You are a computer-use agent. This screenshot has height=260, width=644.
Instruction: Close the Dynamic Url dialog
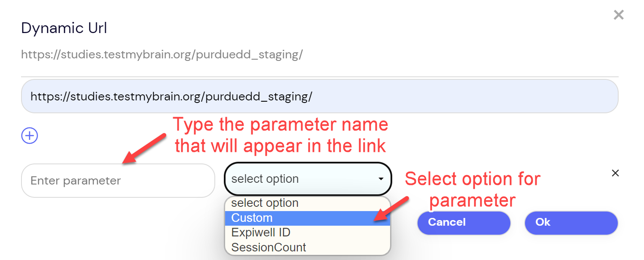pos(619,15)
